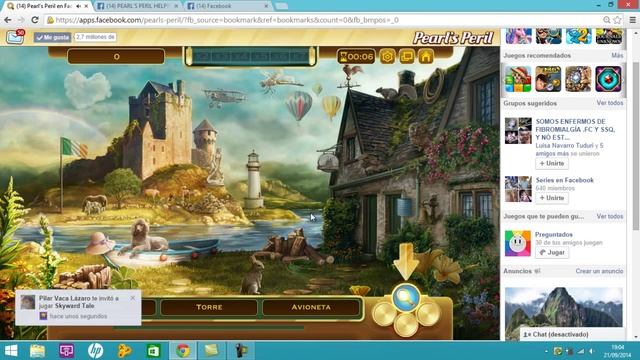
Task: Click Ver todos next to Grupos sugeridos
Action: point(610,103)
